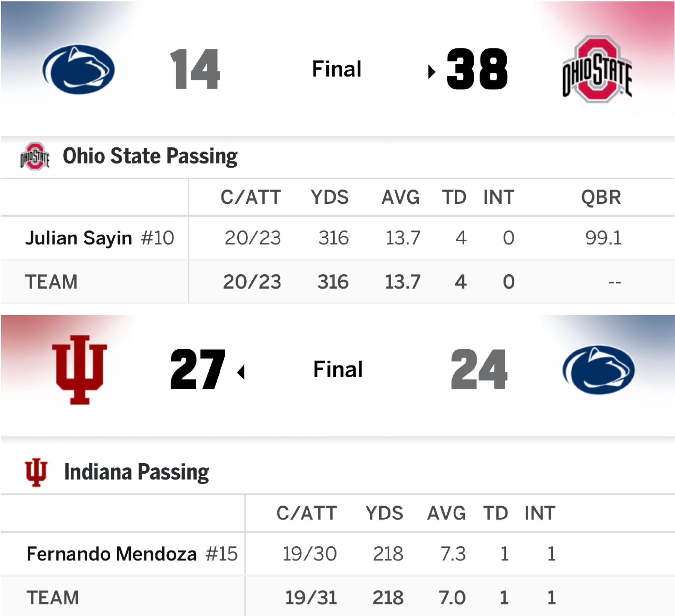Click Indiana's AVG column header

446,513
